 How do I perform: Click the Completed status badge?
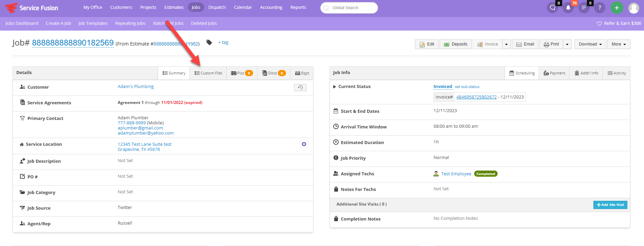[486, 174]
